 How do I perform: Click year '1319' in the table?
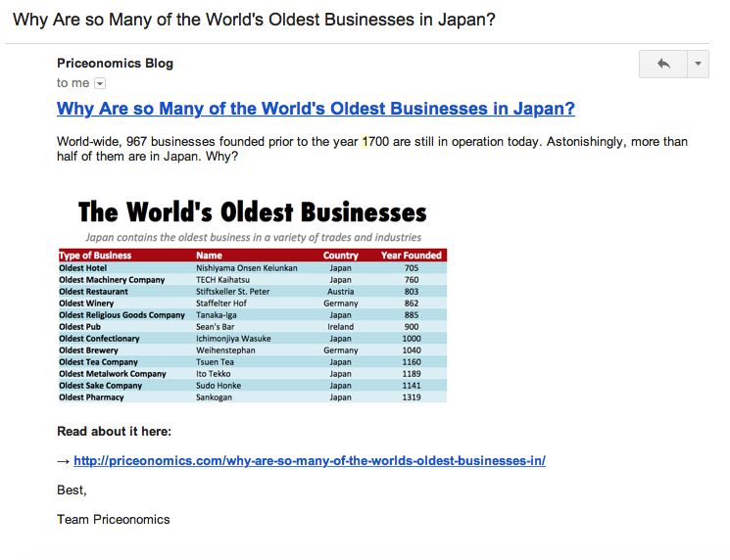(412, 397)
